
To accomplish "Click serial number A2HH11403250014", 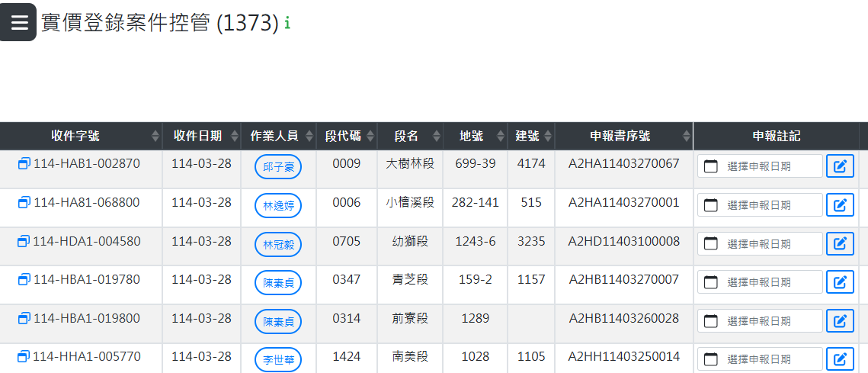I will [x=623, y=355].
